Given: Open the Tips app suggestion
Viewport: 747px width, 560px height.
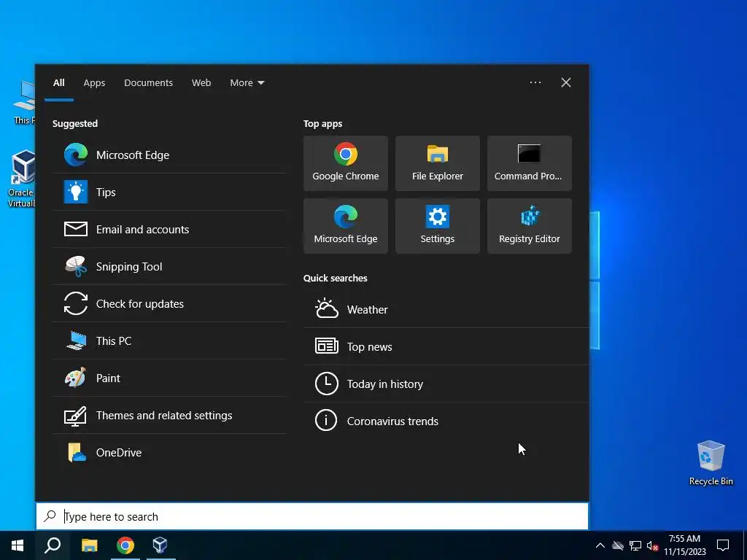Looking at the screenshot, I should click(169, 192).
